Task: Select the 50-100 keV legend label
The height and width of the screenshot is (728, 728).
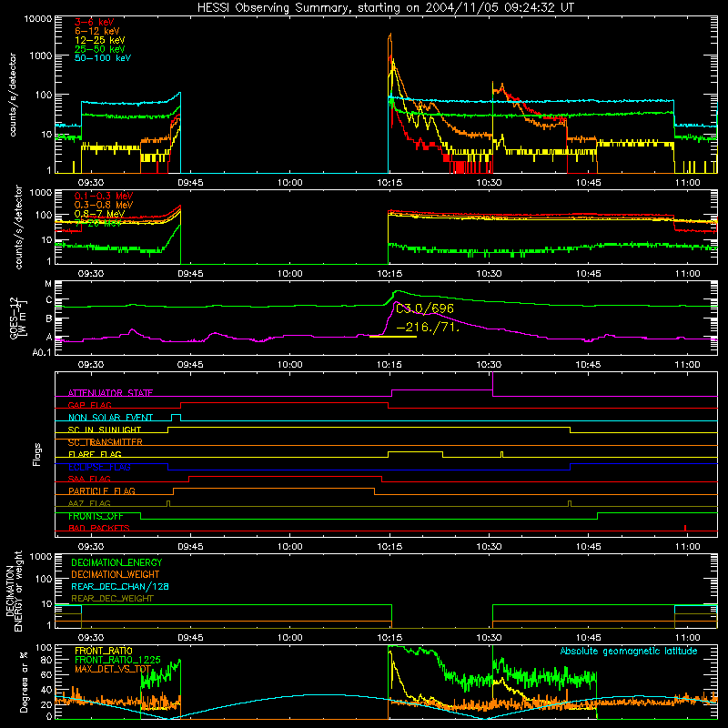Action: tap(103, 58)
